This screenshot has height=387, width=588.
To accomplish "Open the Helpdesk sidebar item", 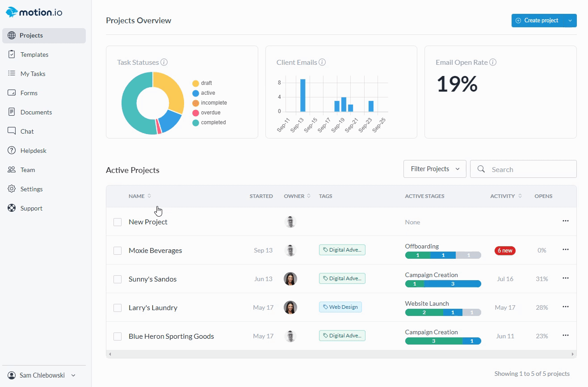I will click(x=34, y=151).
